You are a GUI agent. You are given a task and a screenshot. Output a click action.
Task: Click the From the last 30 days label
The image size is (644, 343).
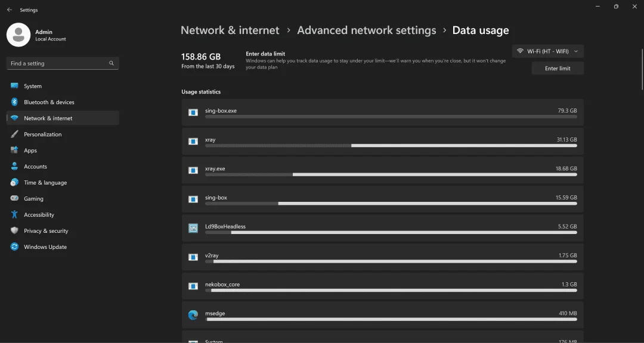tap(208, 66)
